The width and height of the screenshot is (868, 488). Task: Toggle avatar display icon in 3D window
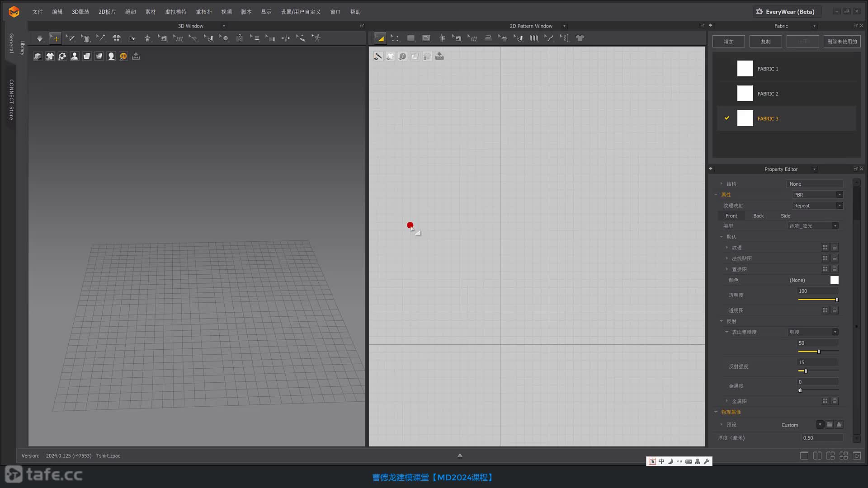click(74, 56)
